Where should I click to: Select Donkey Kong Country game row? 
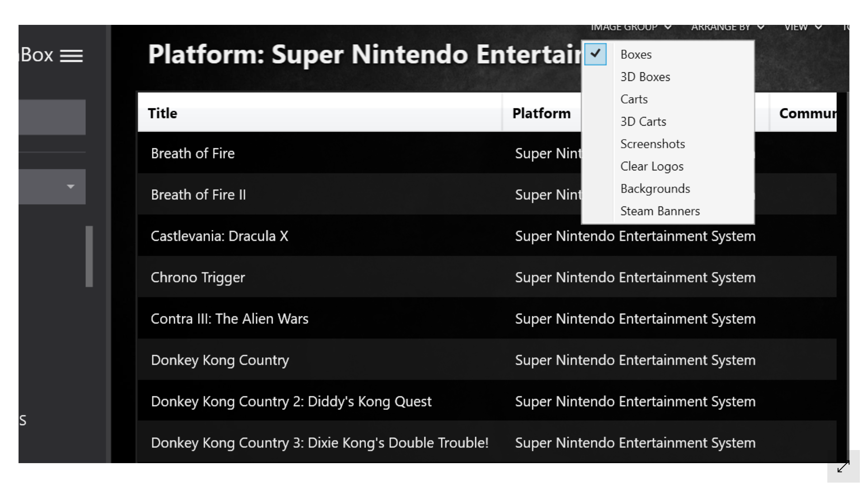tap(487, 360)
